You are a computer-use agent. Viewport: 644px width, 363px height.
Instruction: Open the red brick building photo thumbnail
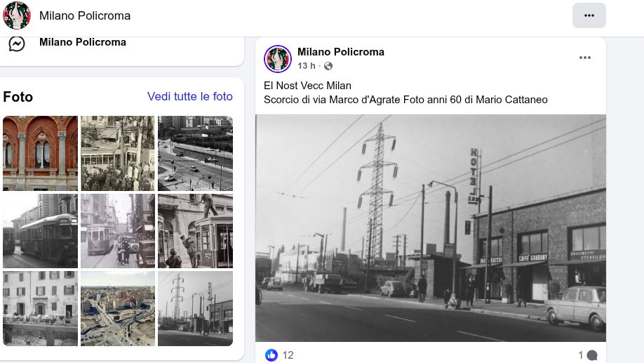tap(40, 153)
